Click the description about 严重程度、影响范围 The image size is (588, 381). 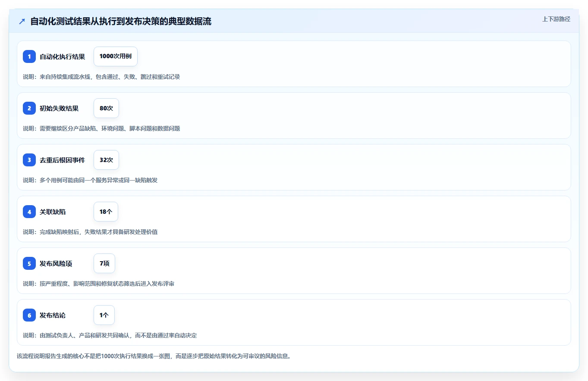tap(99, 284)
